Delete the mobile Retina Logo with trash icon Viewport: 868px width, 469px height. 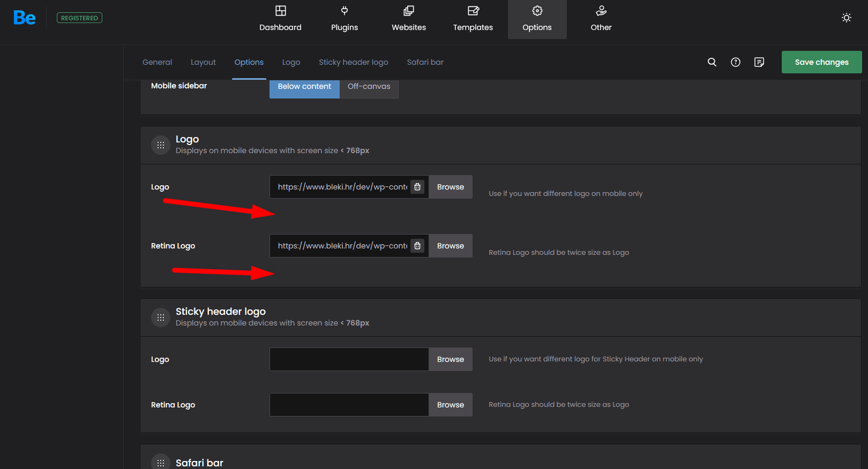417,246
